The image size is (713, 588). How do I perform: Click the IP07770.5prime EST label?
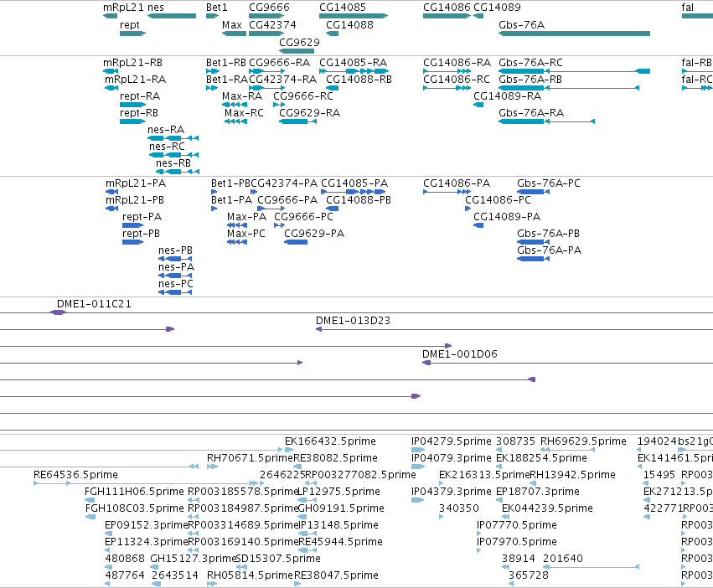[517, 525]
